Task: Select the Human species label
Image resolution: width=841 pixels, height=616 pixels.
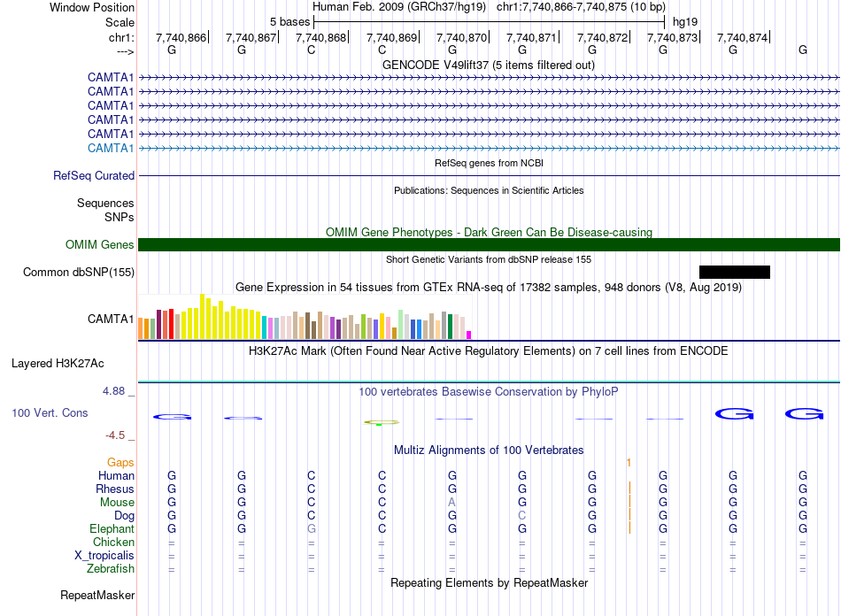Action: (x=116, y=475)
